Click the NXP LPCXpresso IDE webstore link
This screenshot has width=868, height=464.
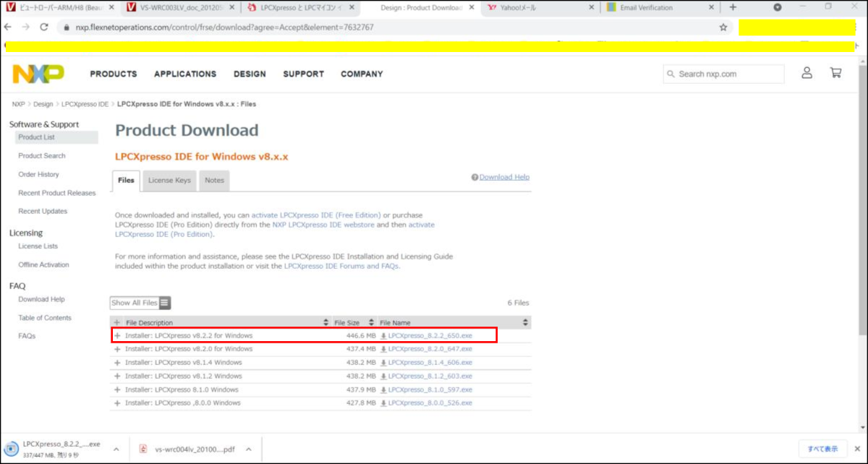pos(323,225)
